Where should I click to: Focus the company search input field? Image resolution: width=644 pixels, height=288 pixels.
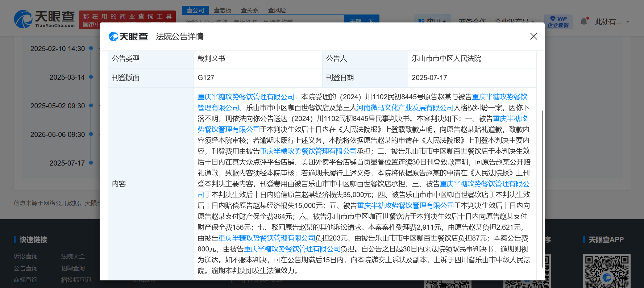pos(263,21)
